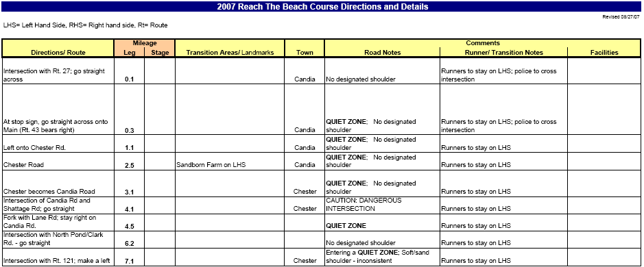The height and width of the screenshot is (267, 644).
Task: Select the 'Left onto Chester Rd.' cell
Action: pos(58,144)
